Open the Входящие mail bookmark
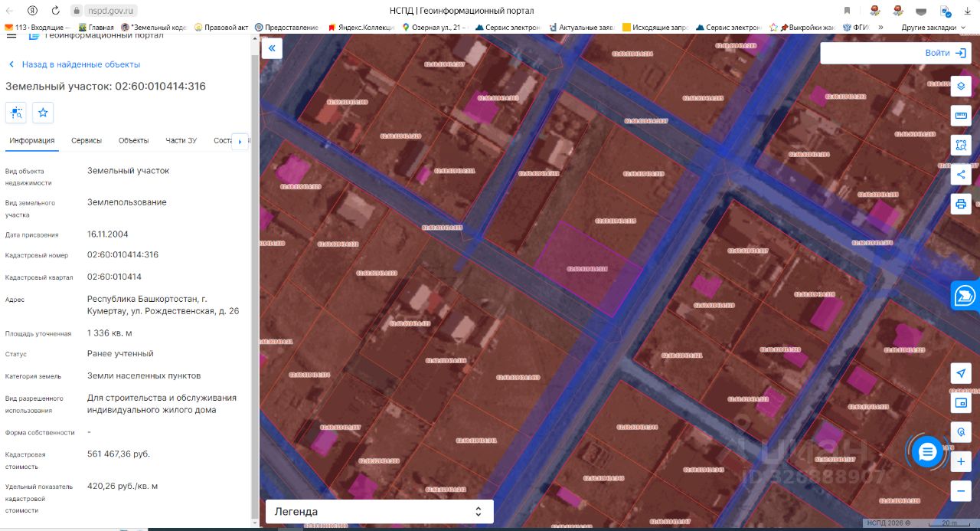The height and width of the screenshot is (531, 980). click(37, 28)
